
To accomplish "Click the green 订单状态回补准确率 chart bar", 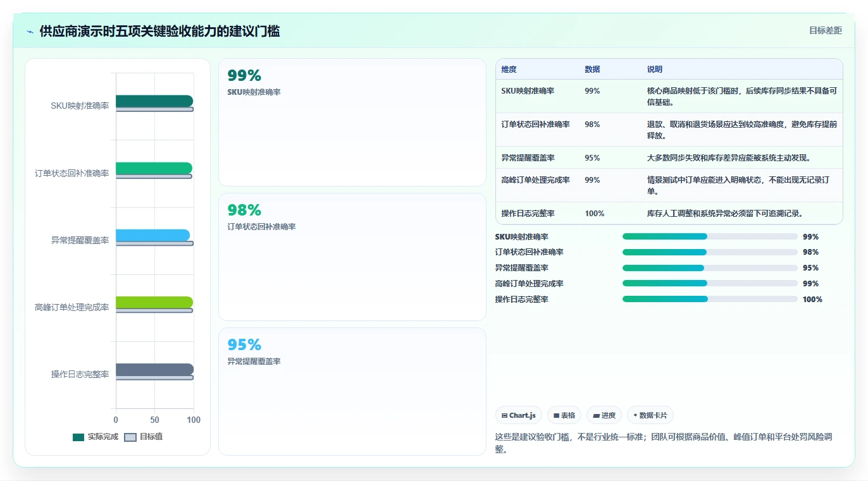I will (x=154, y=168).
